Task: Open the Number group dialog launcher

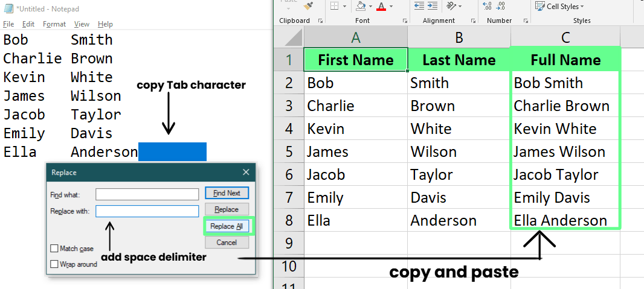Action: pos(525,21)
